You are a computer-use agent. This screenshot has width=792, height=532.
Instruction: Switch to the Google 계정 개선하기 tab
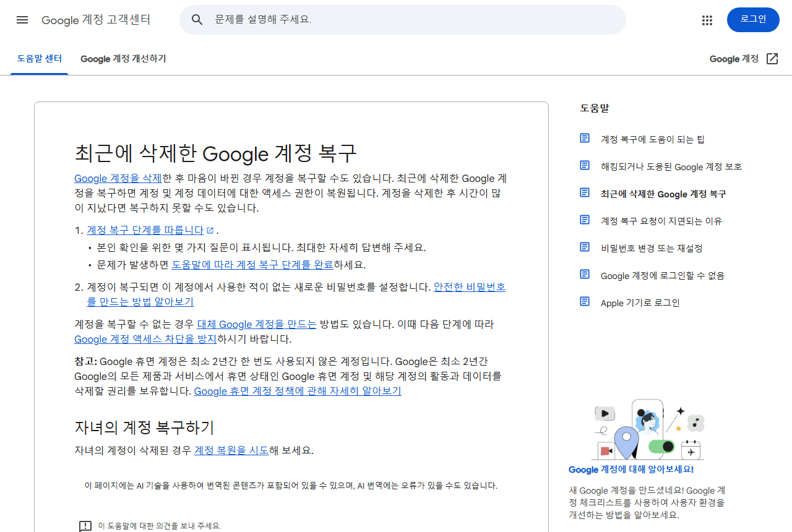[123, 59]
